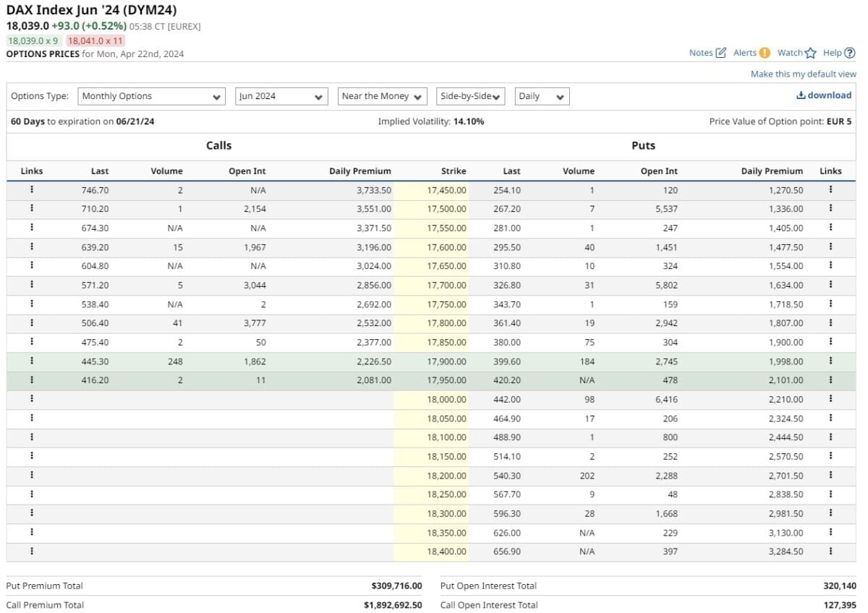Select the 18,000 strike price cell
This screenshot has height=613, width=868.
(446, 399)
